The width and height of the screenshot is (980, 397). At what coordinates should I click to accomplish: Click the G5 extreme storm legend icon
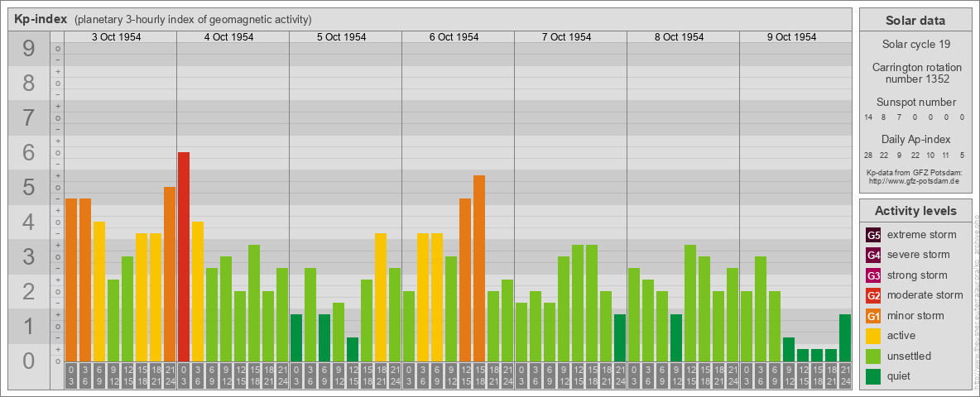(873, 235)
